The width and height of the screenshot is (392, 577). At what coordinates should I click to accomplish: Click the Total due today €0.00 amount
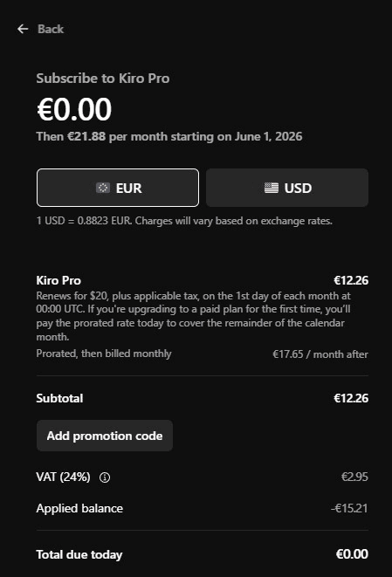click(x=352, y=554)
